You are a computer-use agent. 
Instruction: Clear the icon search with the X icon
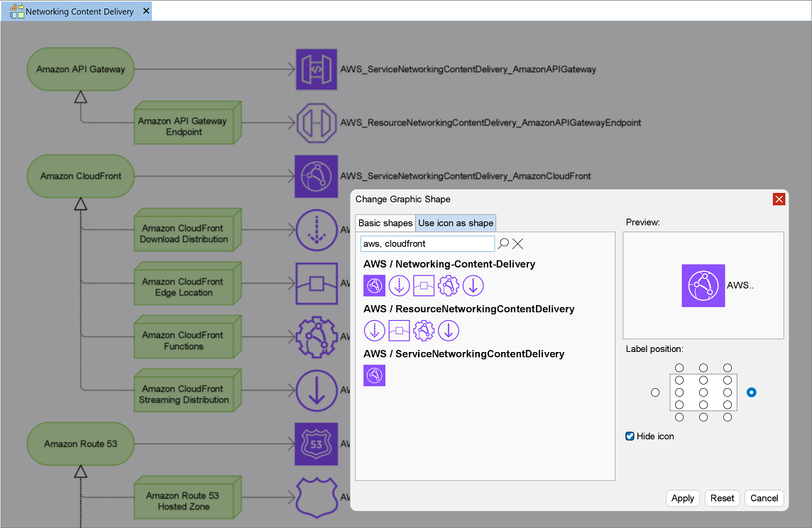coord(518,243)
